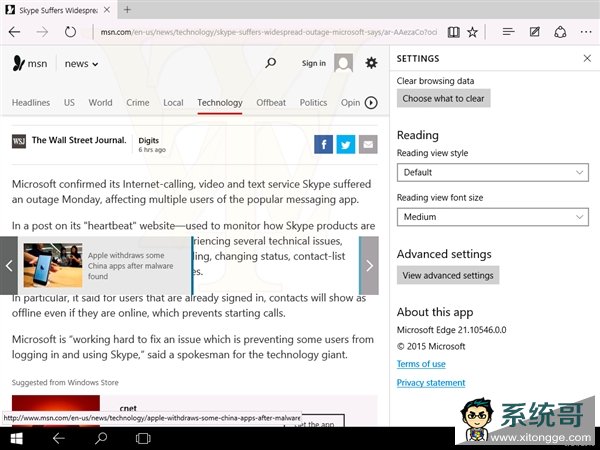600x450 pixels.
Task: Open the More actions ellipsis menu
Action: point(586,32)
